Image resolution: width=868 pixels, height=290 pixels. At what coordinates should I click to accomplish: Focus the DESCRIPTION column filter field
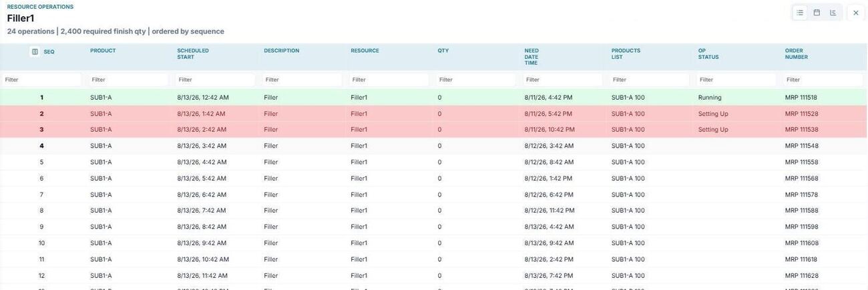point(302,80)
